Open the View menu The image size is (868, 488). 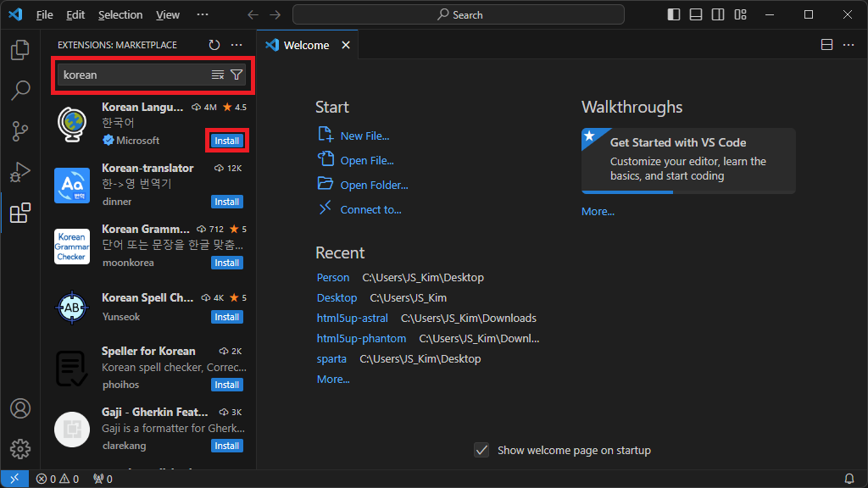pos(168,15)
